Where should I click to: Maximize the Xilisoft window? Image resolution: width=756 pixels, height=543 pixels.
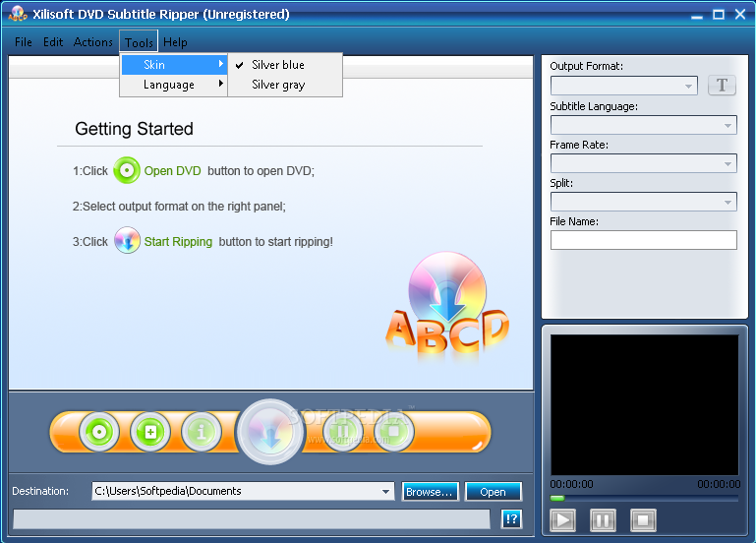point(719,15)
